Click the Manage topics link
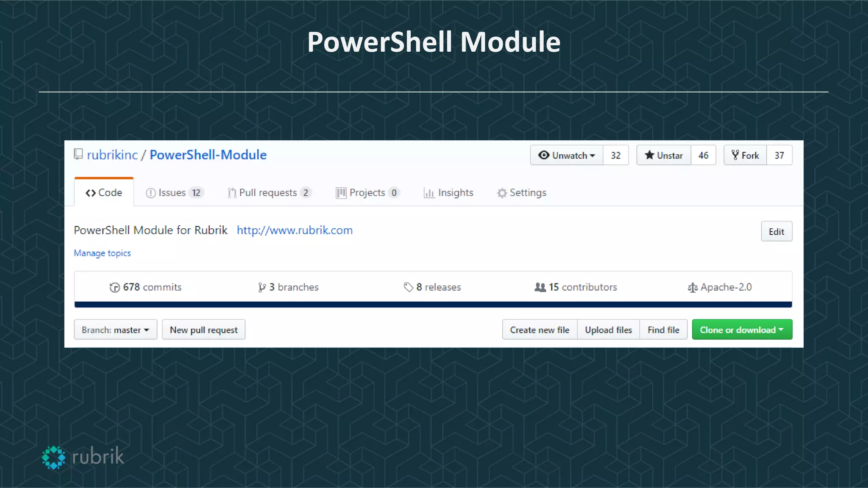 tap(102, 253)
